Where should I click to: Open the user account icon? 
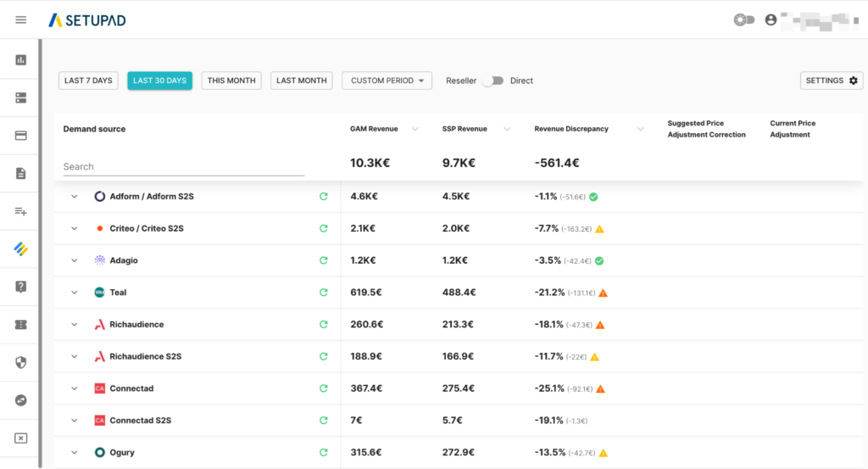click(x=771, y=20)
